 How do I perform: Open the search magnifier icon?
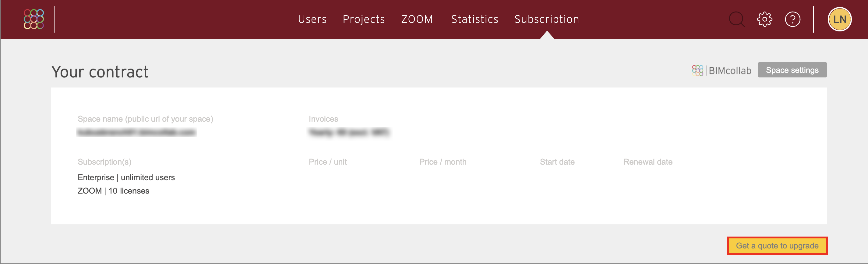737,19
